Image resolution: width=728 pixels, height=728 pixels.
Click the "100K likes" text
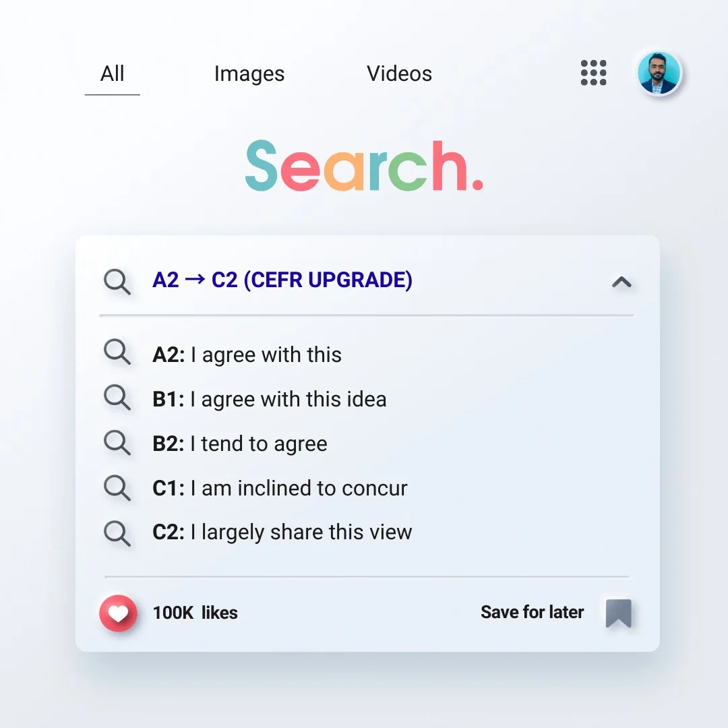(195, 613)
